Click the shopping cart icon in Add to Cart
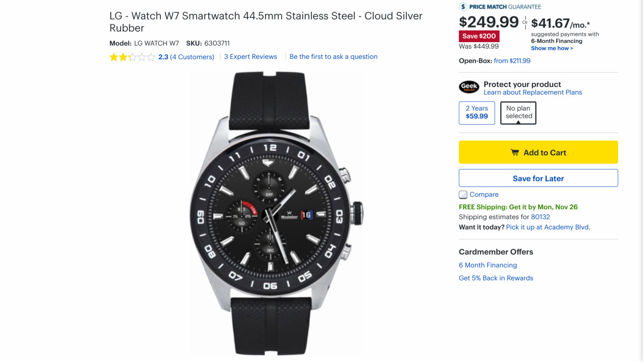Image resolution: width=644 pixels, height=362 pixels. pyautogui.click(x=515, y=152)
